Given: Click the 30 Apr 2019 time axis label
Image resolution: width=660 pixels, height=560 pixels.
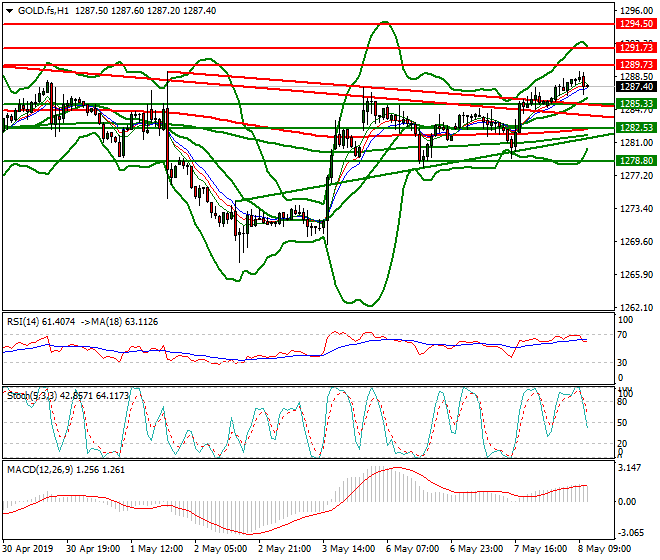Looking at the screenshot, I should point(28,549).
